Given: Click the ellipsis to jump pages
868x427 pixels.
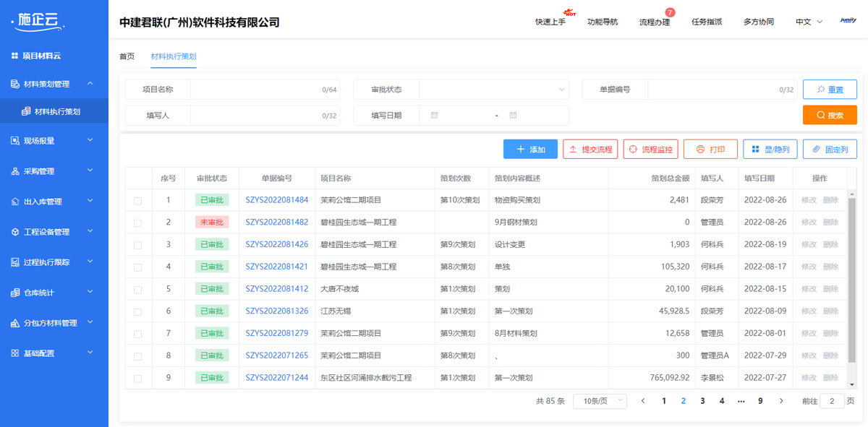Looking at the screenshot, I should tap(741, 401).
